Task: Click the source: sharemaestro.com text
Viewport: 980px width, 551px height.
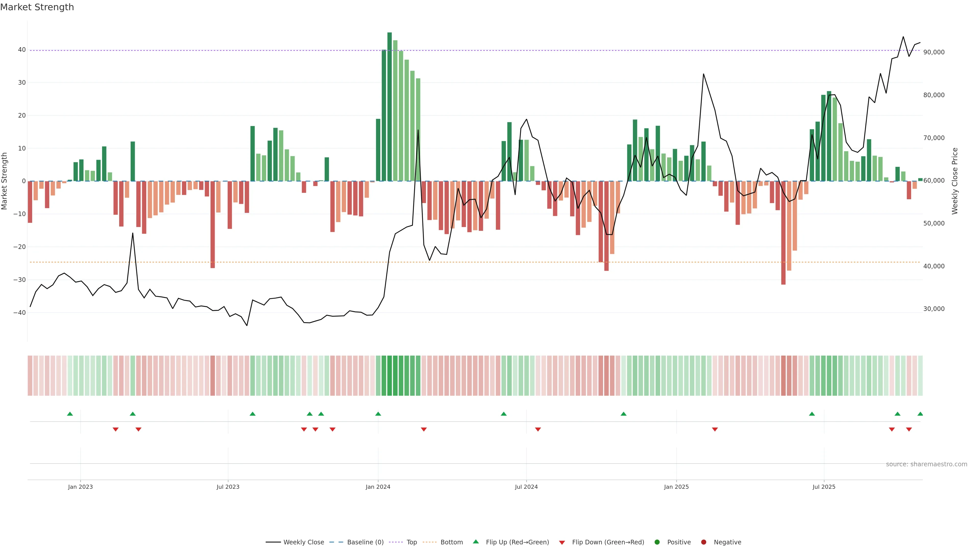Action: tap(926, 464)
